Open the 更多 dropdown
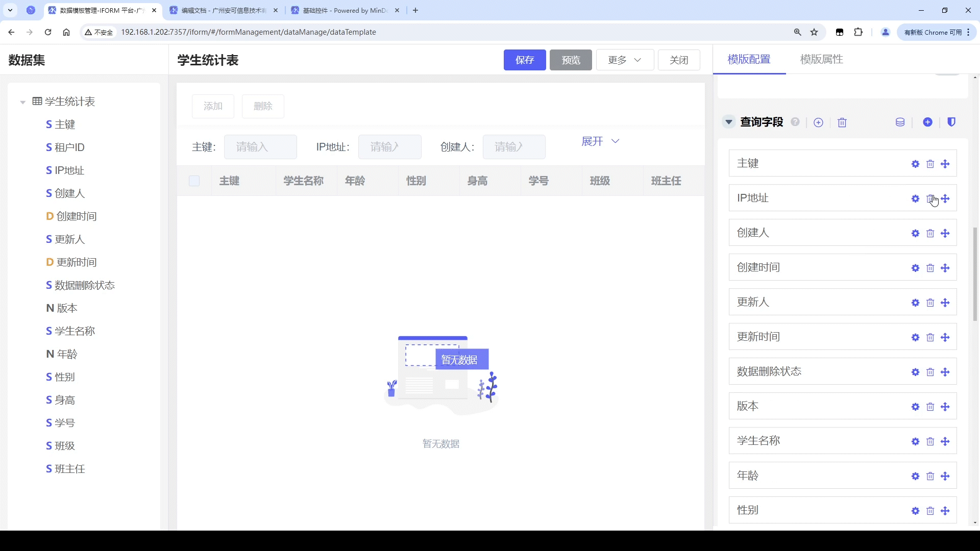This screenshot has height=551, width=980. click(624, 60)
